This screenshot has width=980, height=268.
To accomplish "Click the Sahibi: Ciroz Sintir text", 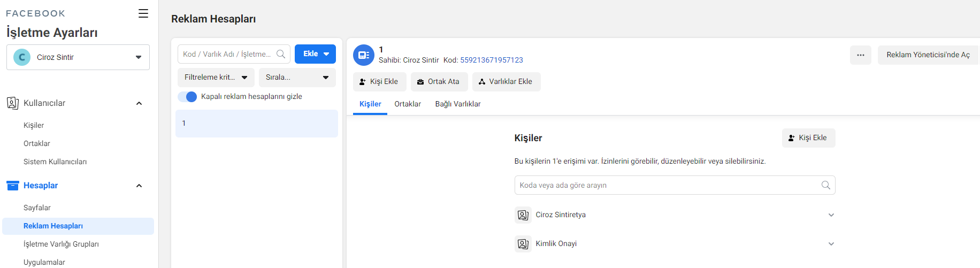I will (x=409, y=60).
